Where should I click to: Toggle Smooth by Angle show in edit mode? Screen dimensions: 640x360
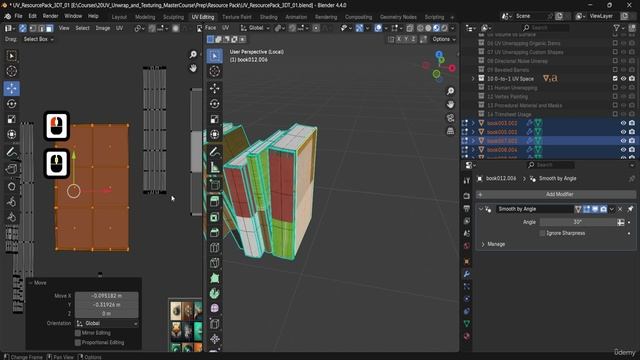(x=587, y=209)
